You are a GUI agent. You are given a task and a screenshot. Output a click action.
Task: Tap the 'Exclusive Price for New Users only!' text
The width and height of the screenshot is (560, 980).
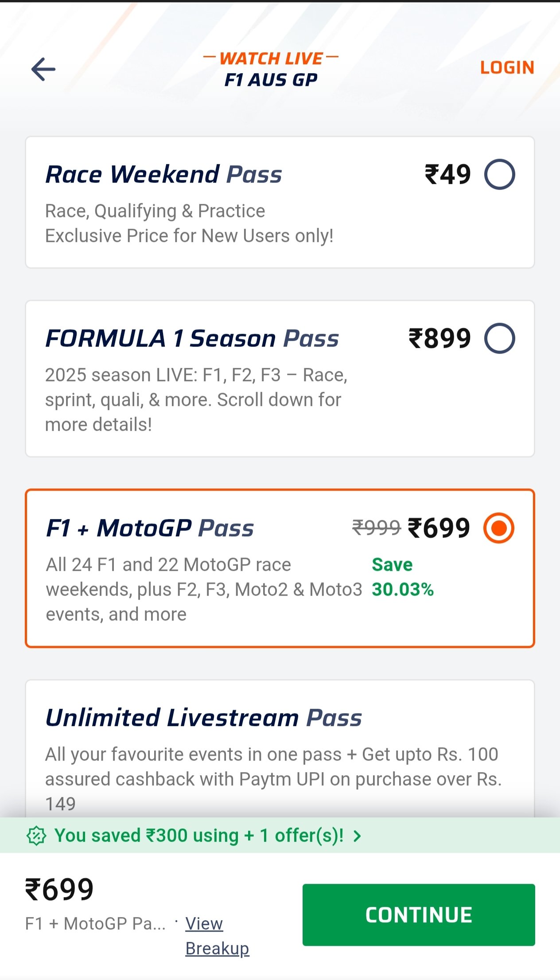[189, 236]
